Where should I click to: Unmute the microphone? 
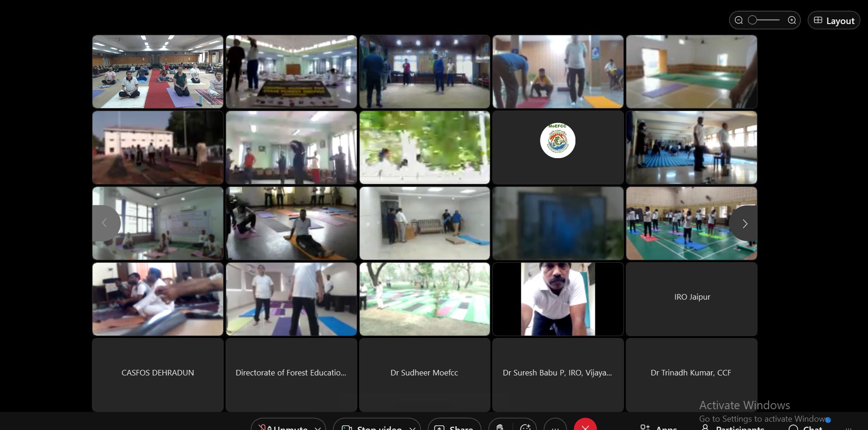[284, 427]
